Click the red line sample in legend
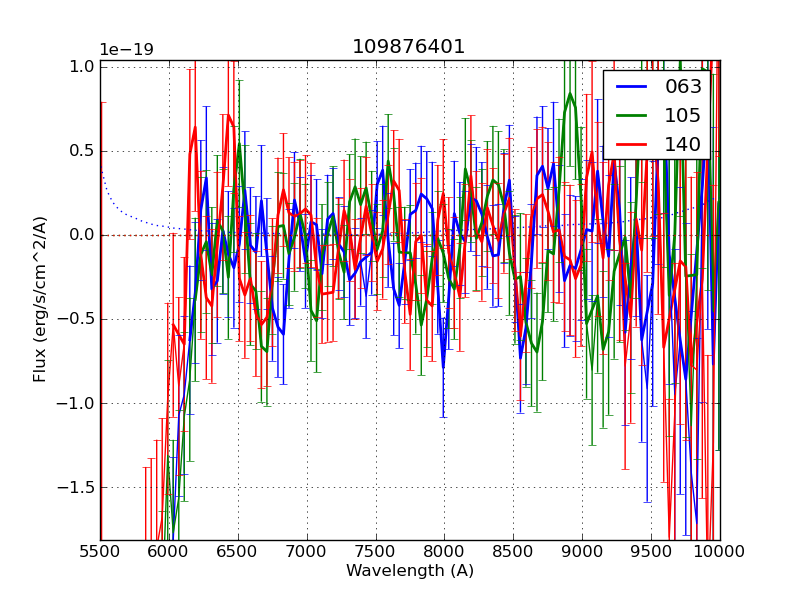800x600 pixels. point(632,145)
